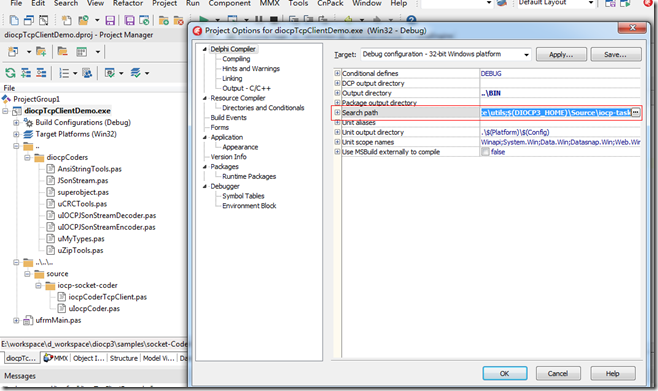Image resolution: width=658 pixels, height=391 pixels.
Task: Click Cancel in Project Options
Action: 558,373
